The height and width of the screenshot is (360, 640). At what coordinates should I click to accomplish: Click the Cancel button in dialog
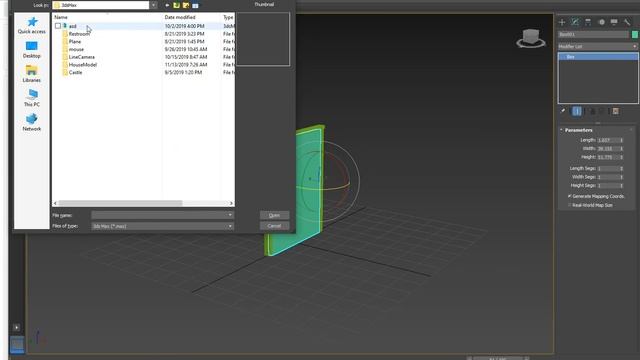coord(274,226)
